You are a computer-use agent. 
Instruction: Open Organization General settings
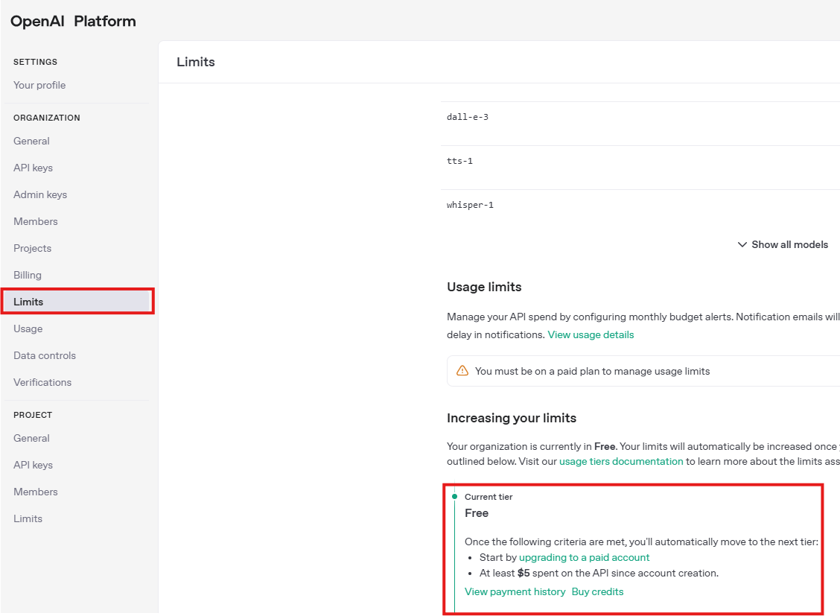pos(31,141)
